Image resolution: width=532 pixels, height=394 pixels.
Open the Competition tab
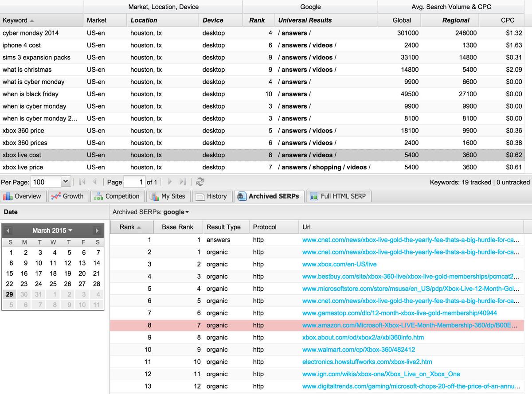pos(117,196)
